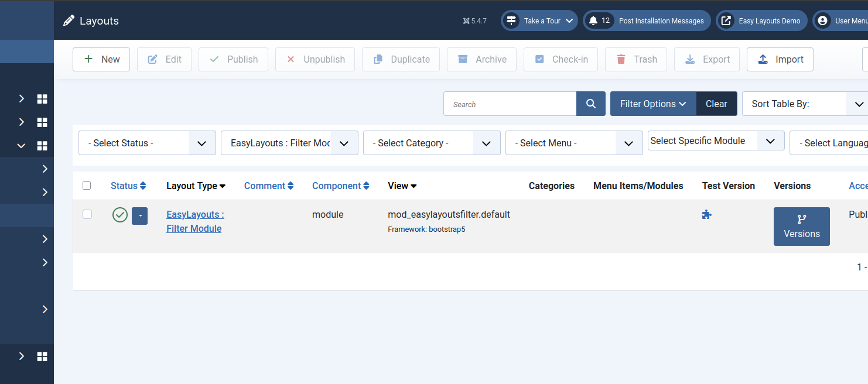
Task: Open the EasyLayouts : Filter Module link
Action: click(x=195, y=221)
